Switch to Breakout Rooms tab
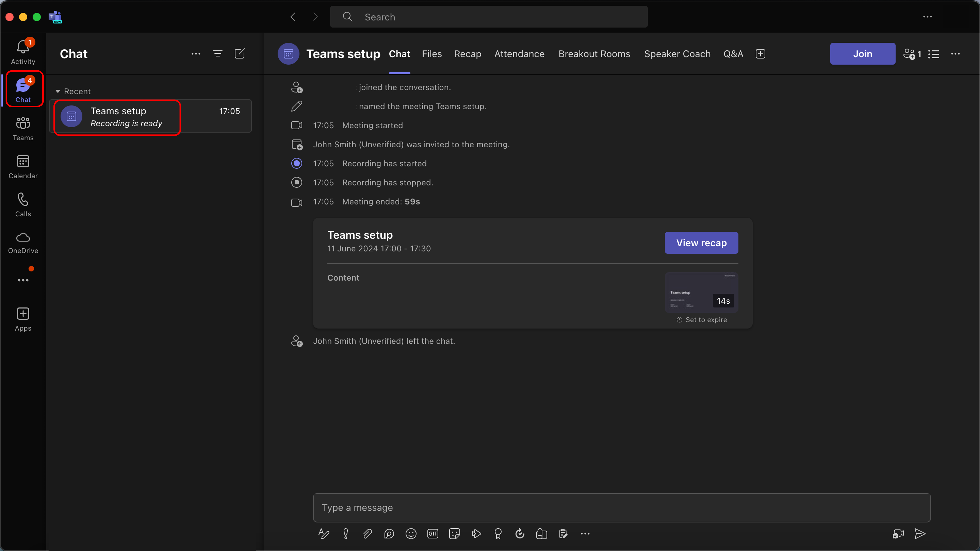Screen dimensions: 980x551 click(594, 54)
